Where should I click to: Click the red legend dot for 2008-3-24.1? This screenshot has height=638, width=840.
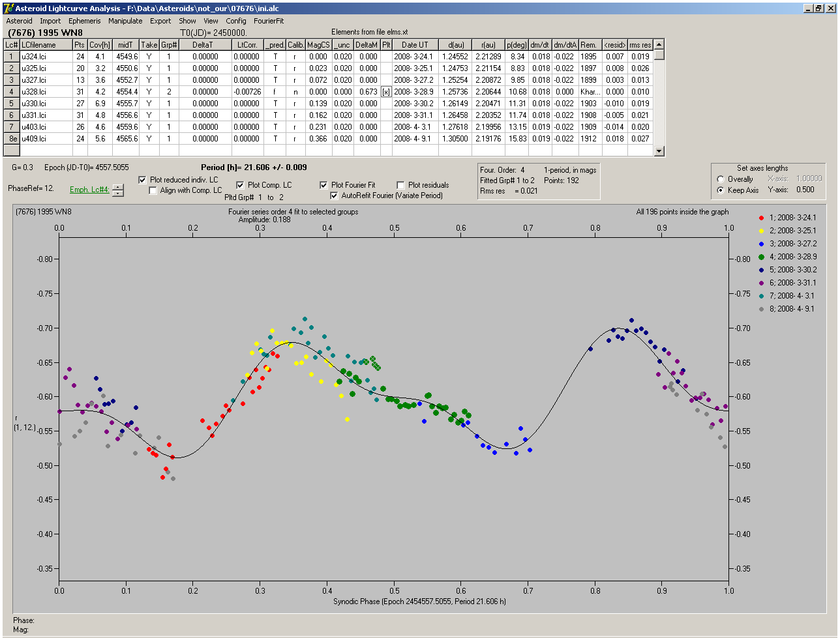(762, 218)
